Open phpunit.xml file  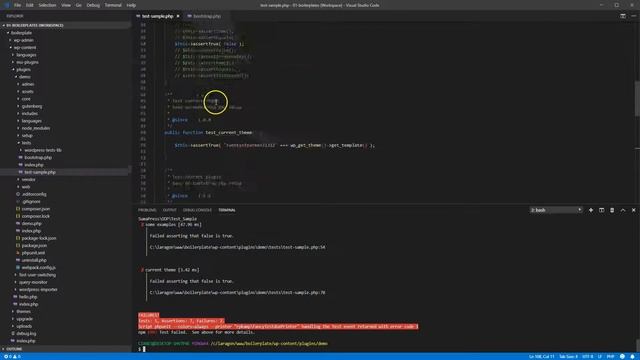(x=33, y=253)
